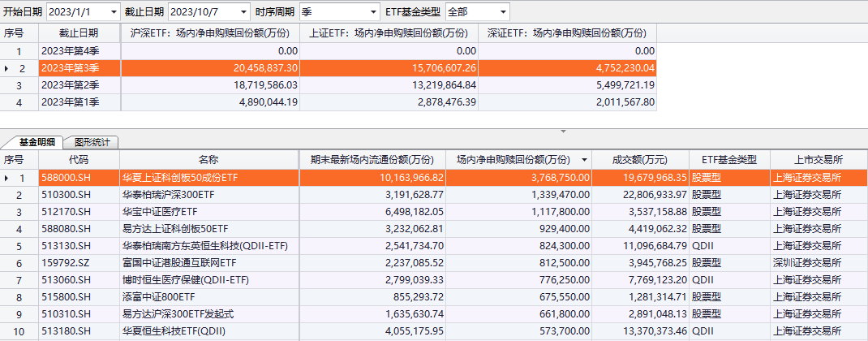868x341 pixels.
Task: Select the 华夏恒生科技ETF(QDII) row
Action: 208,331
